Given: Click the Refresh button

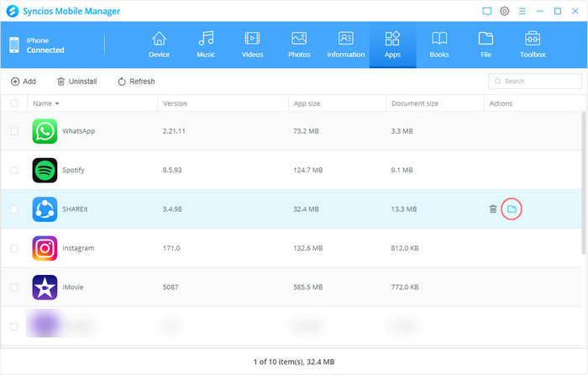Looking at the screenshot, I should (x=136, y=82).
